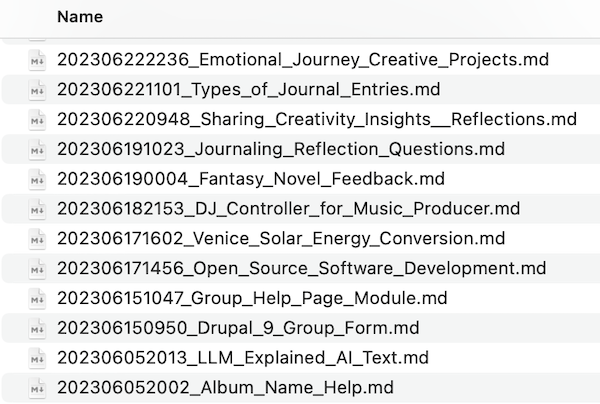
Task: Click icon next to Group_Help_Page_Module.md
Action: [38, 298]
